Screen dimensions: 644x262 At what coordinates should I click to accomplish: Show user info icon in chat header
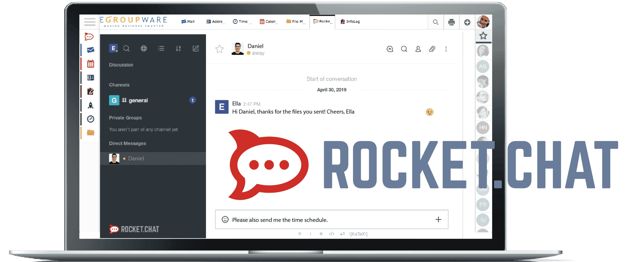418,49
